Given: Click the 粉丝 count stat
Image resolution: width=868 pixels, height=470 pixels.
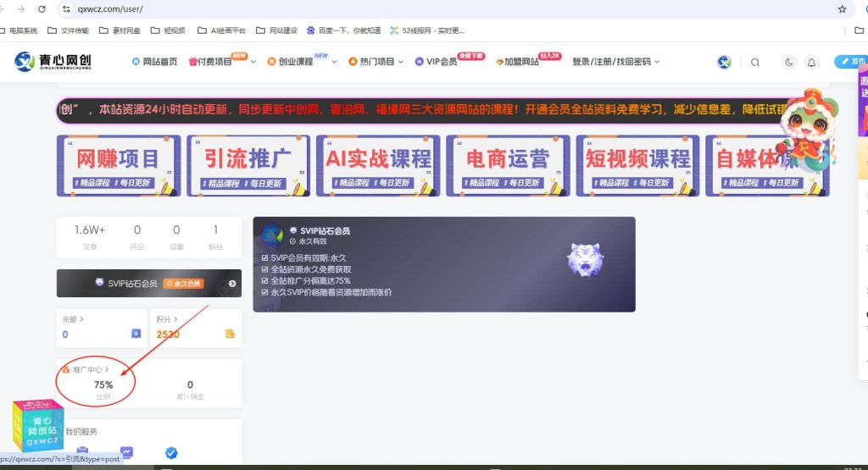Looking at the screenshot, I should click(x=215, y=236).
